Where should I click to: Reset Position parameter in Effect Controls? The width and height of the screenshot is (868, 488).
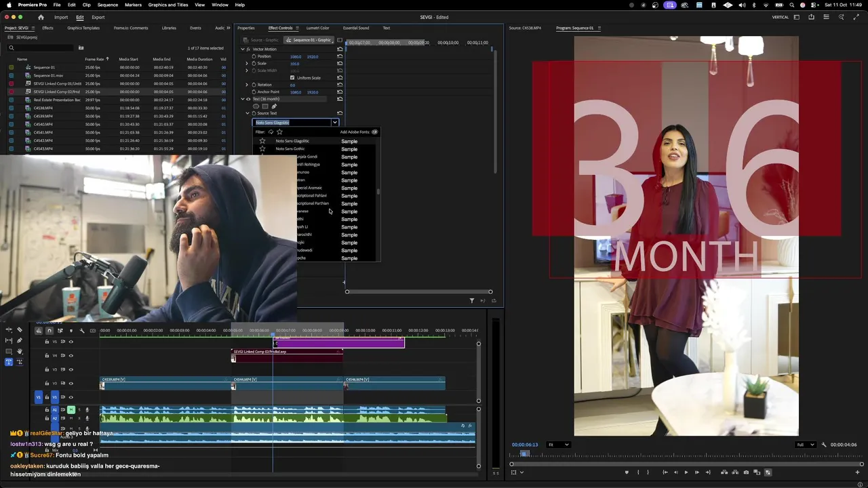(340, 56)
